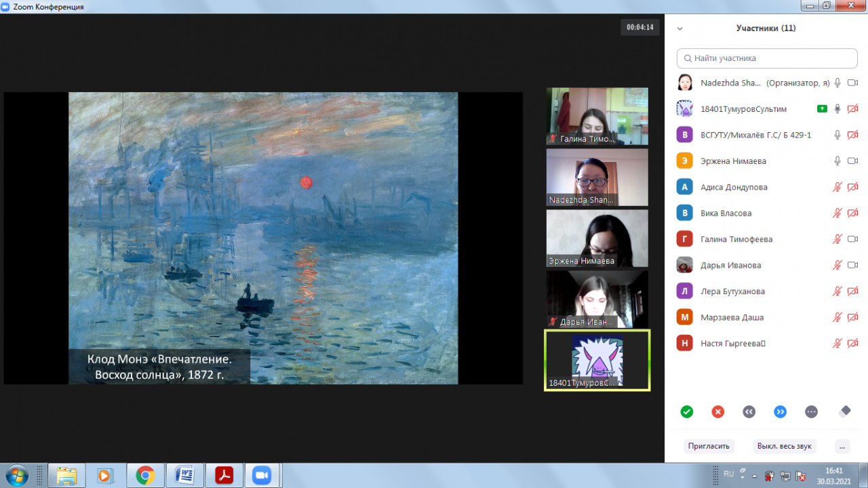Image resolution: width=868 pixels, height=488 pixels.
Task: Click the eraser 'clear all' icon
Action: point(844,411)
